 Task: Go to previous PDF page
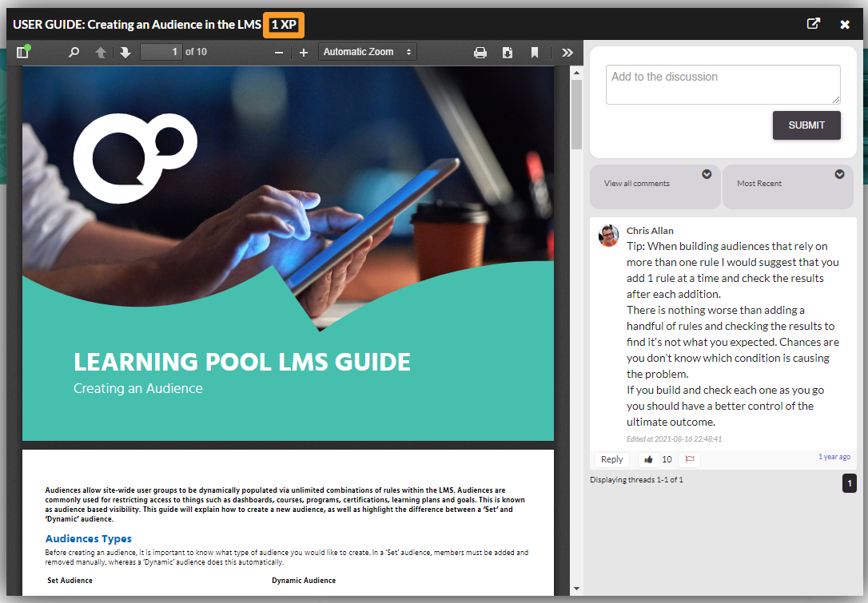pyautogui.click(x=101, y=53)
